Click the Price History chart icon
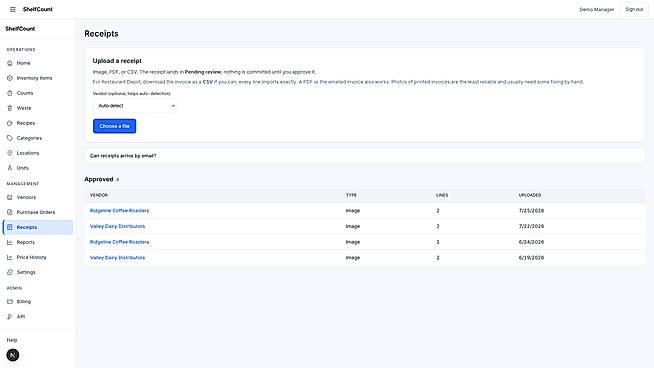Viewport: 654px width, 368px height. point(10,257)
